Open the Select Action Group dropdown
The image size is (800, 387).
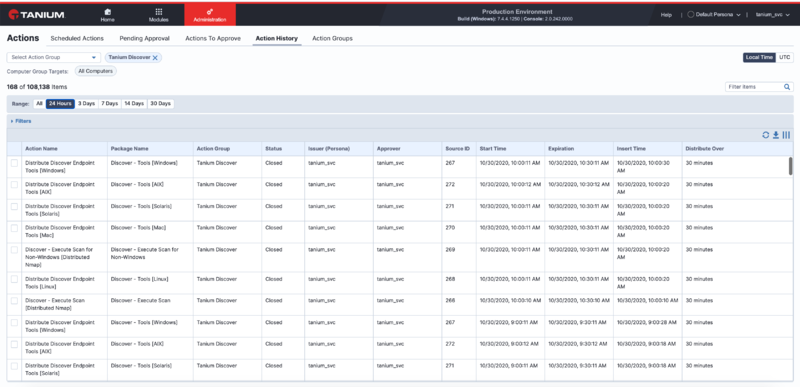coord(54,58)
